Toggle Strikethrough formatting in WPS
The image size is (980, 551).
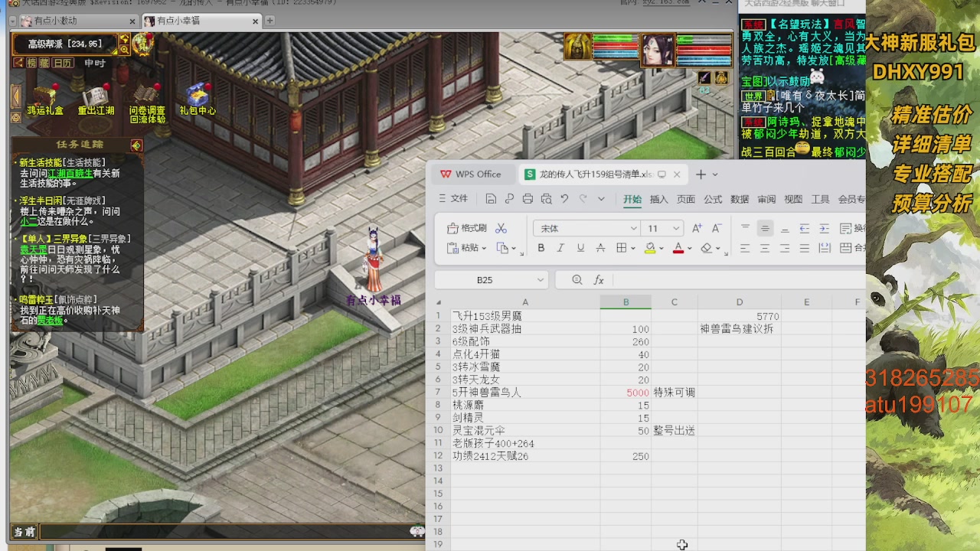600,248
